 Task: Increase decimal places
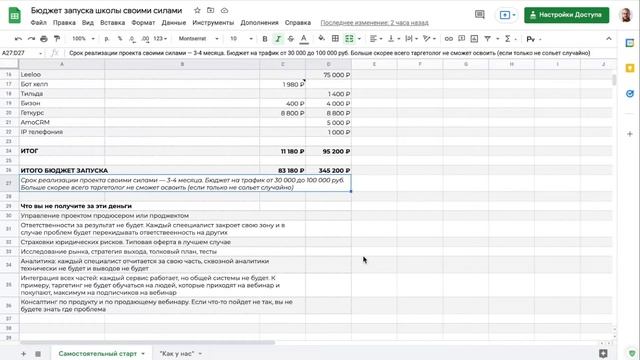point(145,39)
